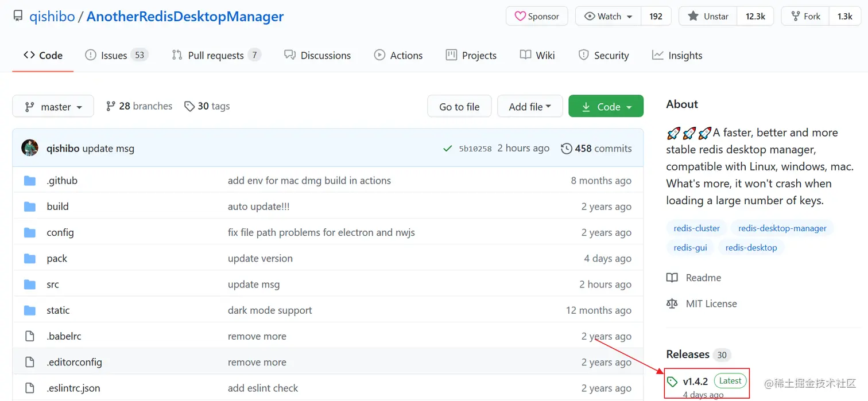Image resolution: width=868 pixels, height=401 pixels.
Task: Open commit message 'update version'
Action: 260,258
